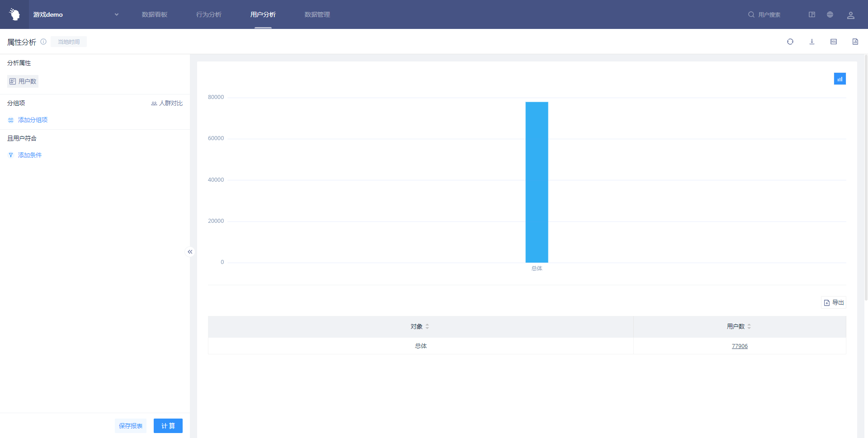
Task: Switch to the 数据看板 tab
Action: (x=155, y=14)
